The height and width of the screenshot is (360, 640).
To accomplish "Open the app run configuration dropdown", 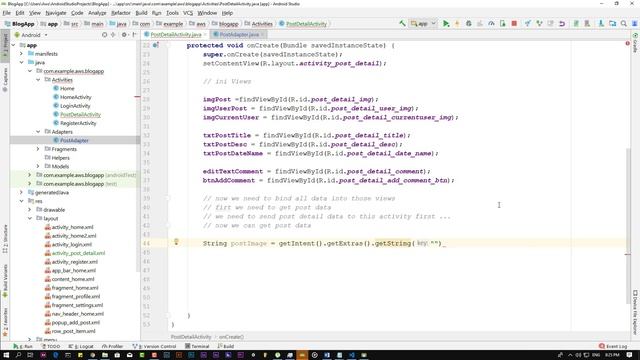I will [423, 24].
